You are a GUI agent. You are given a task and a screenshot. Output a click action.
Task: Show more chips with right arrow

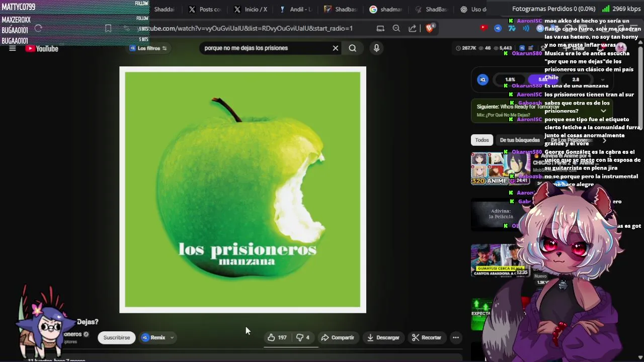pyautogui.click(x=604, y=140)
